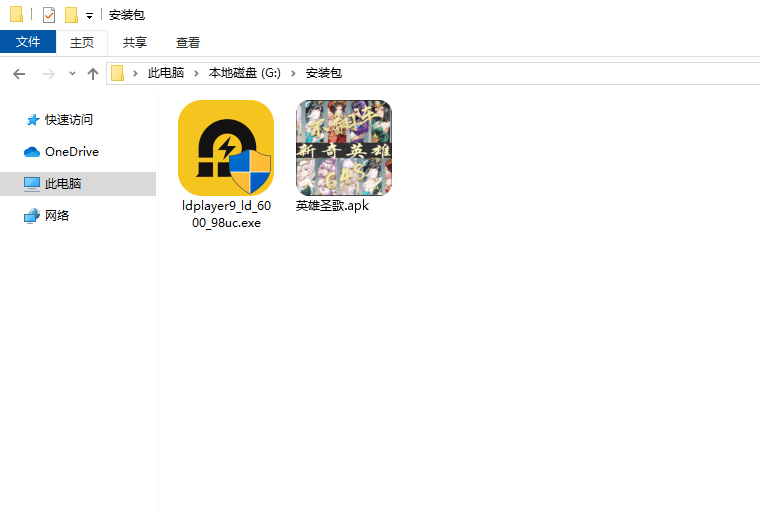Click the 快速访问 star icon

32,120
